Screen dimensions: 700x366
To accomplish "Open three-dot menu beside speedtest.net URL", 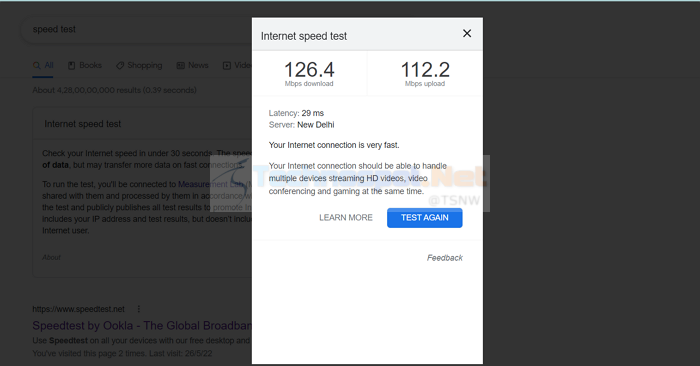I will click(139, 309).
